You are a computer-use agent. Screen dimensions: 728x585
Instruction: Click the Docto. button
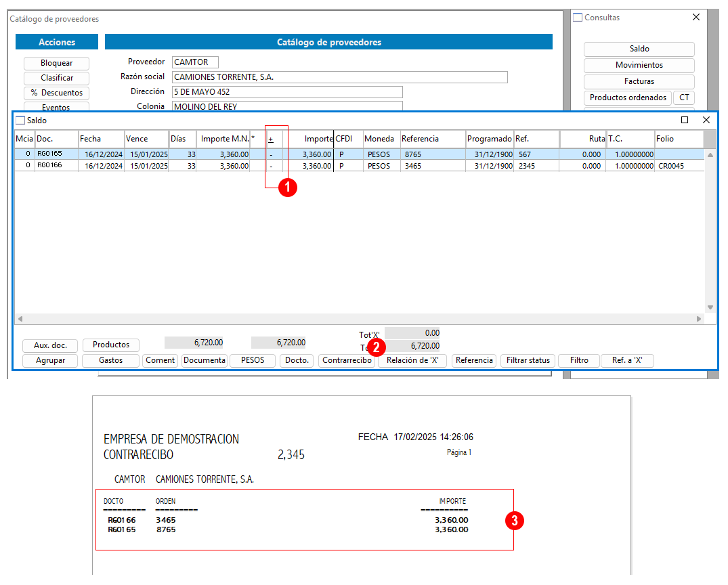297,361
